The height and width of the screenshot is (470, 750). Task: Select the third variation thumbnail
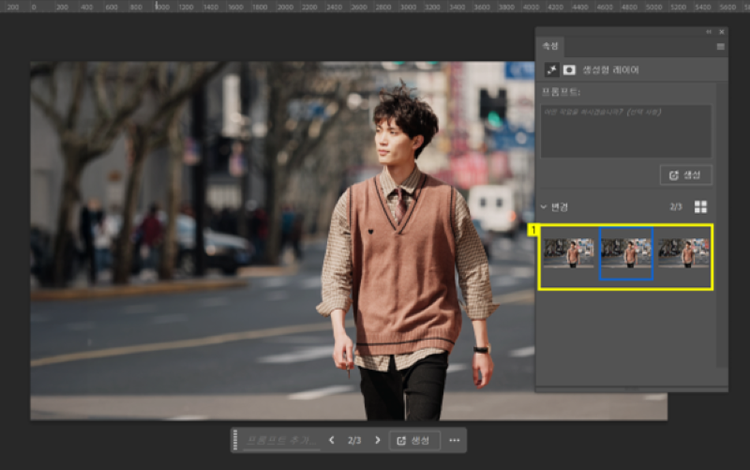click(683, 254)
